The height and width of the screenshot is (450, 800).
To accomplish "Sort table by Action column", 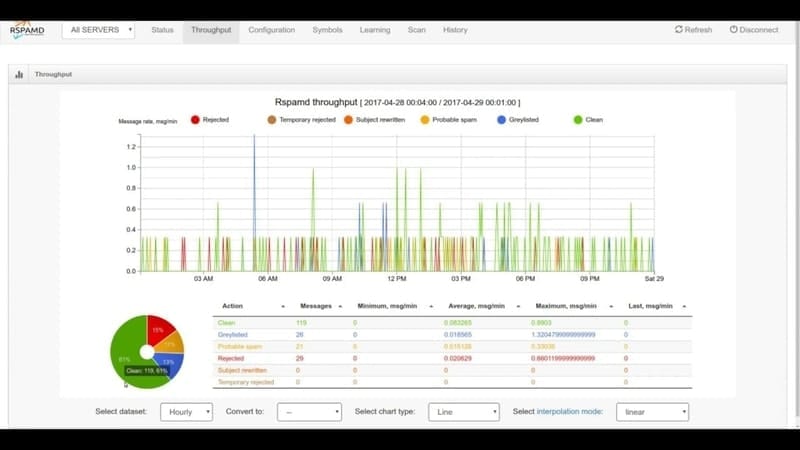I will (x=253, y=306).
